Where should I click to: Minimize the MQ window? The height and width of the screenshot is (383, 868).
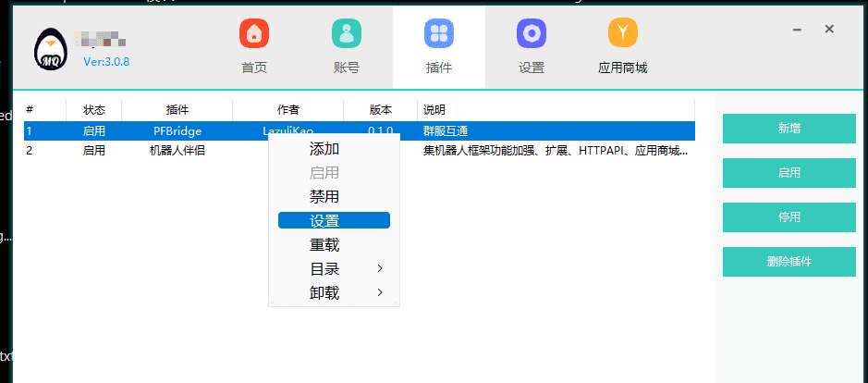[x=797, y=30]
